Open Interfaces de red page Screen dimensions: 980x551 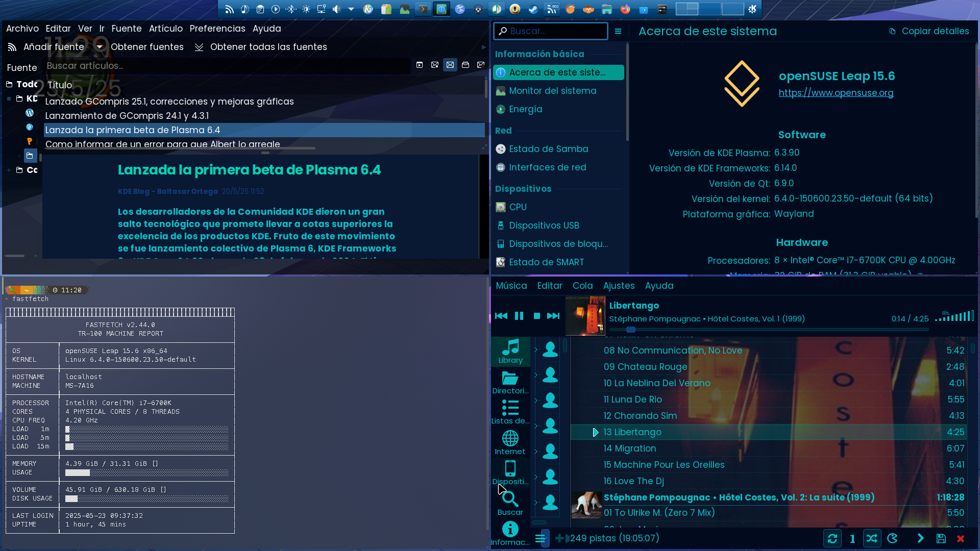(558, 167)
